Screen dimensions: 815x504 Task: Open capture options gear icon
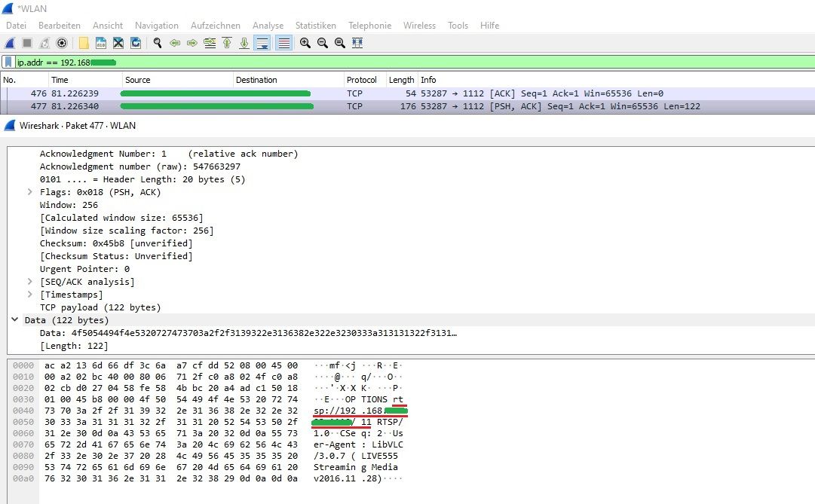click(62, 43)
